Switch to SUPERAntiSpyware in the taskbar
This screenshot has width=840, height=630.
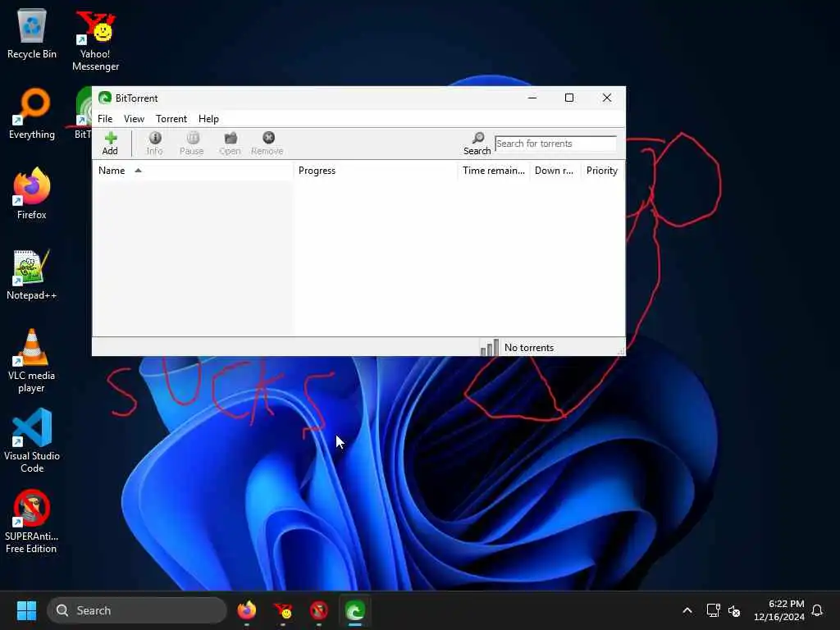coord(319,610)
